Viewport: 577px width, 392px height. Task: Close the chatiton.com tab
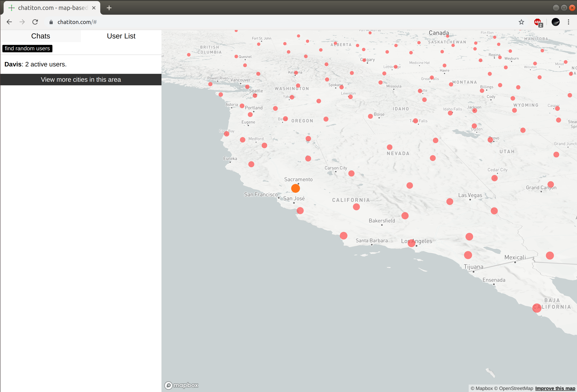tap(94, 8)
